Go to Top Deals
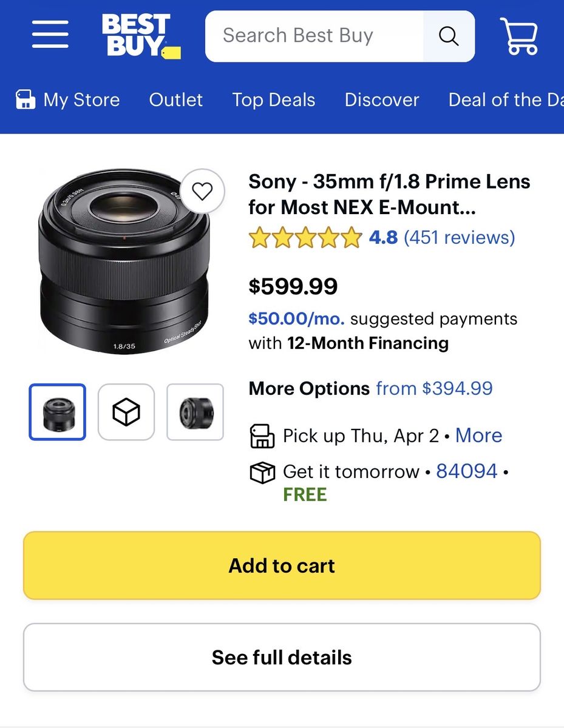The image size is (564, 728). click(x=274, y=99)
